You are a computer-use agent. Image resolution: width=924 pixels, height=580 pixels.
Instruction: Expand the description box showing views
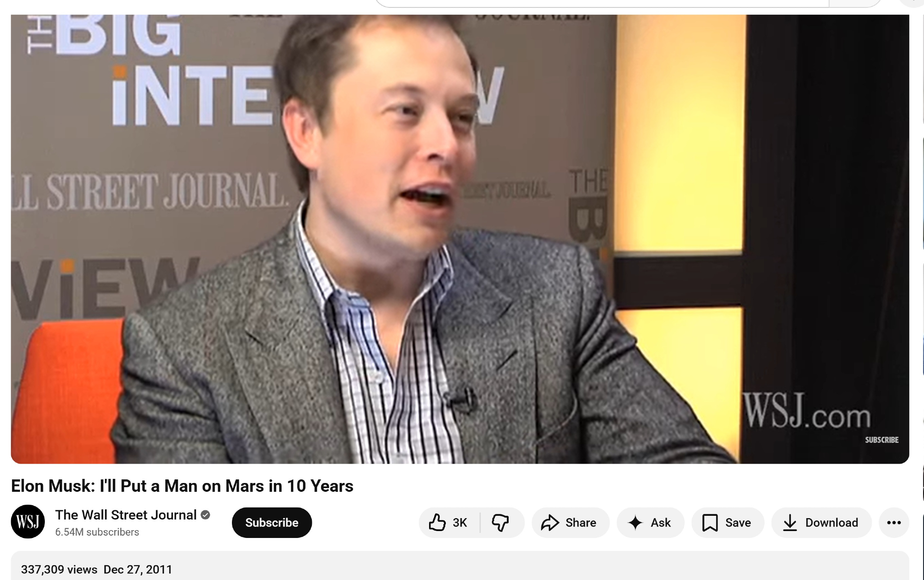pos(460,566)
